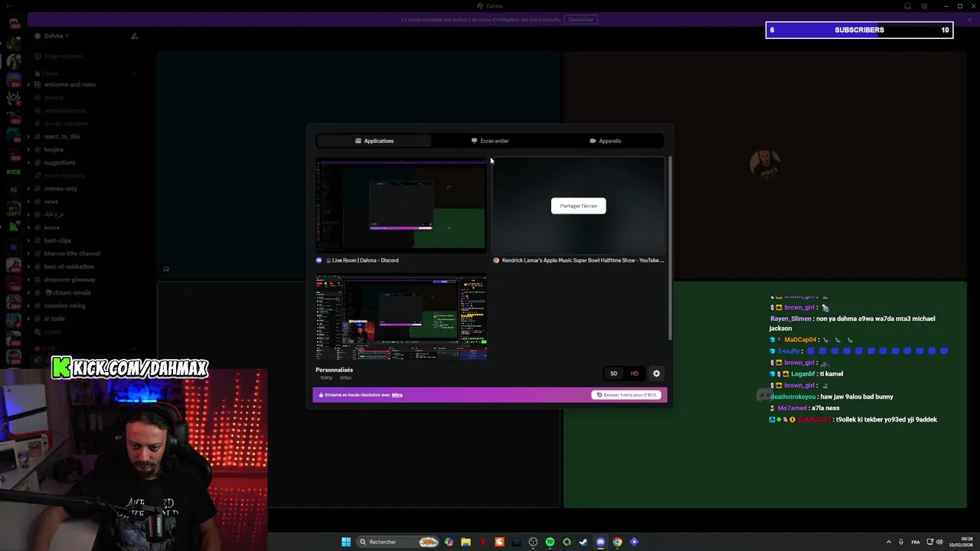Choose HD stream quality
This screenshot has width=980, height=551.
634,373
